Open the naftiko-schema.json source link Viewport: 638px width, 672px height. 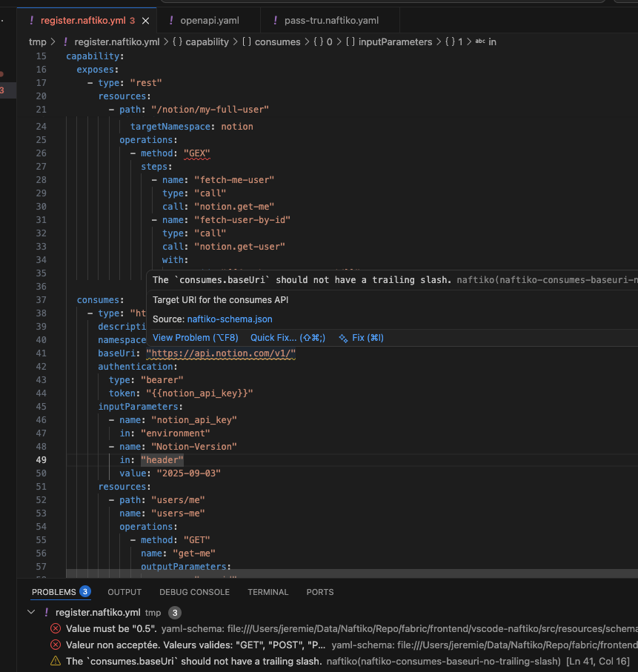click(x=230, y=319)
